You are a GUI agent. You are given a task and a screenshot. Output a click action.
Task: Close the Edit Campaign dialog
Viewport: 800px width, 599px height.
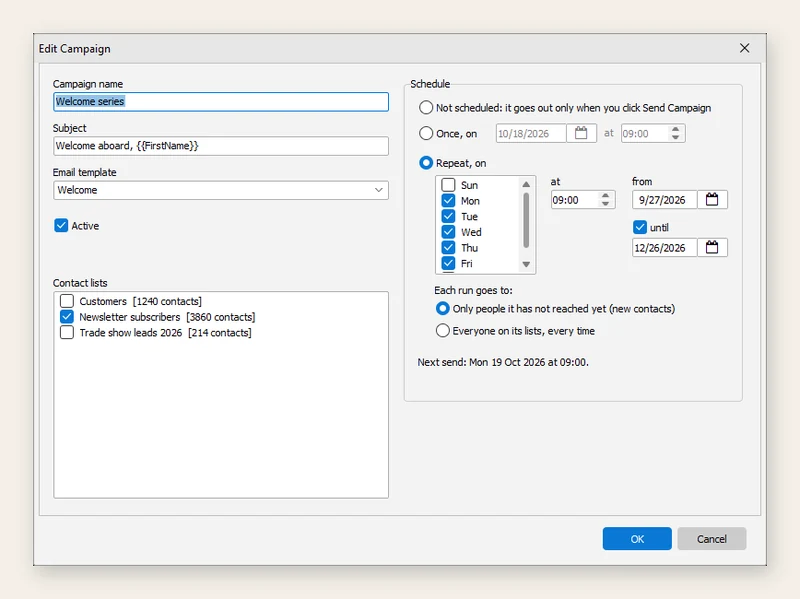744,48
